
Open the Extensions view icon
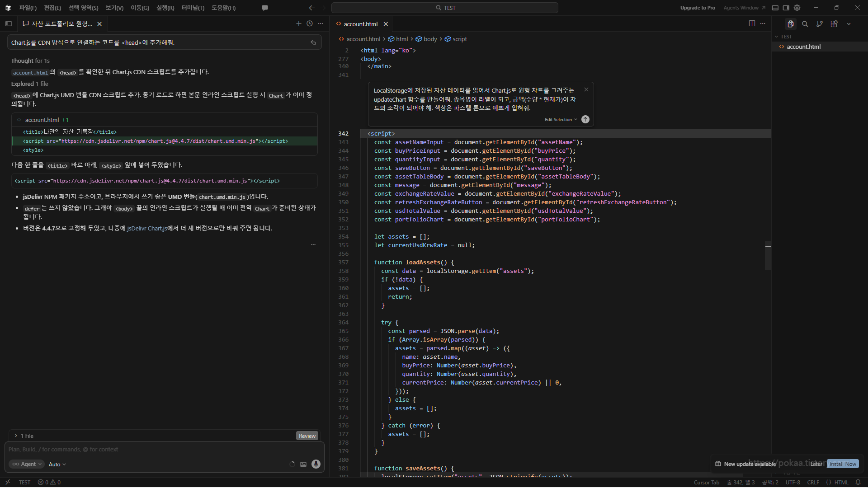pyautogui.click(x=834, y=24)
